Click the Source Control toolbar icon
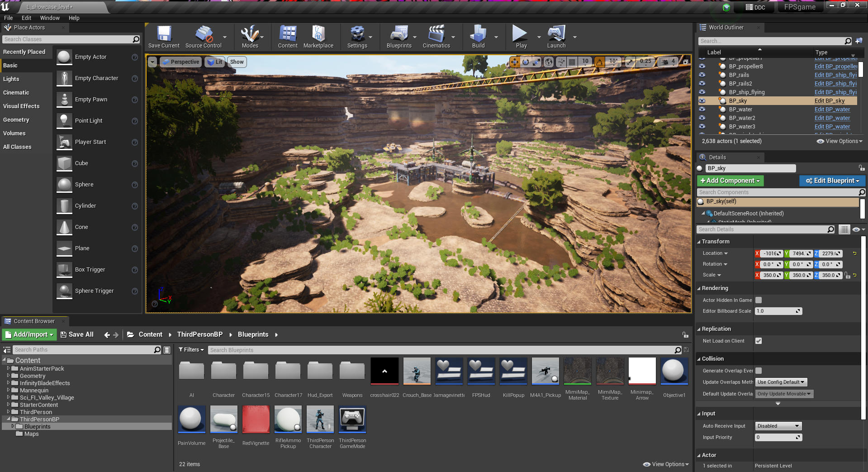This screenshot has height=472, width=868. [203, 37]
